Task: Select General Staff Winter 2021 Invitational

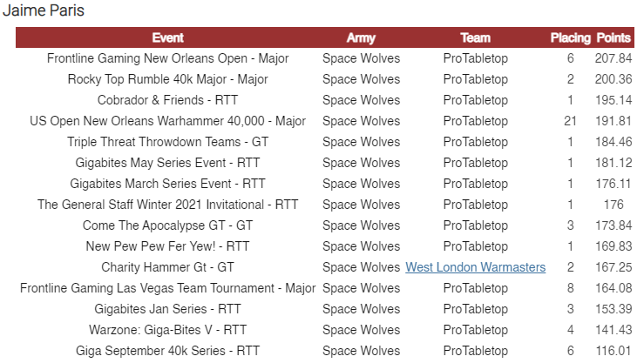Action: point(167,205)
